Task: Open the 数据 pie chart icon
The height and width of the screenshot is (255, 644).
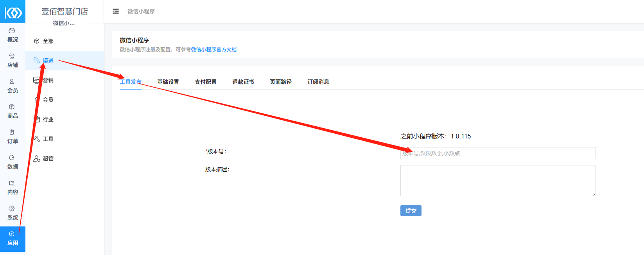Action: (12, 158)
